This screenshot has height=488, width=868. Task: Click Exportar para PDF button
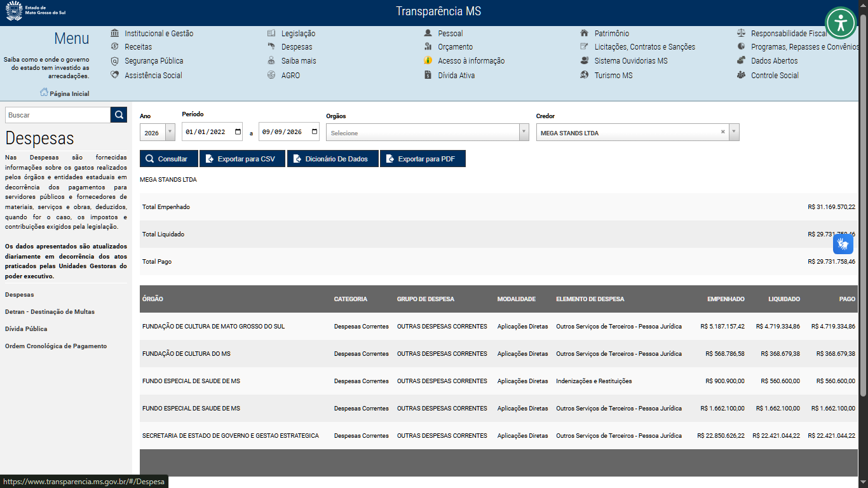point(423,159)
